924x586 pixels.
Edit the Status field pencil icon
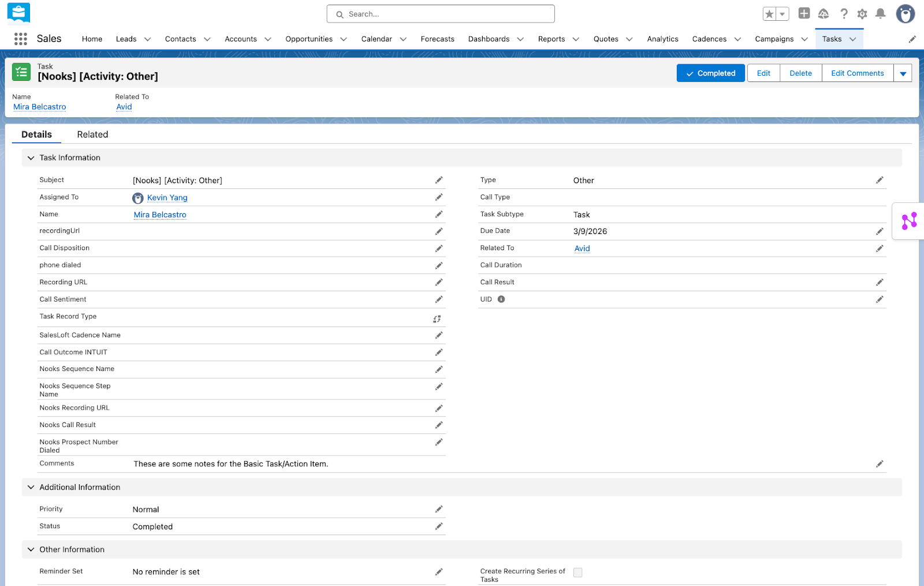[x=439, y=526]
